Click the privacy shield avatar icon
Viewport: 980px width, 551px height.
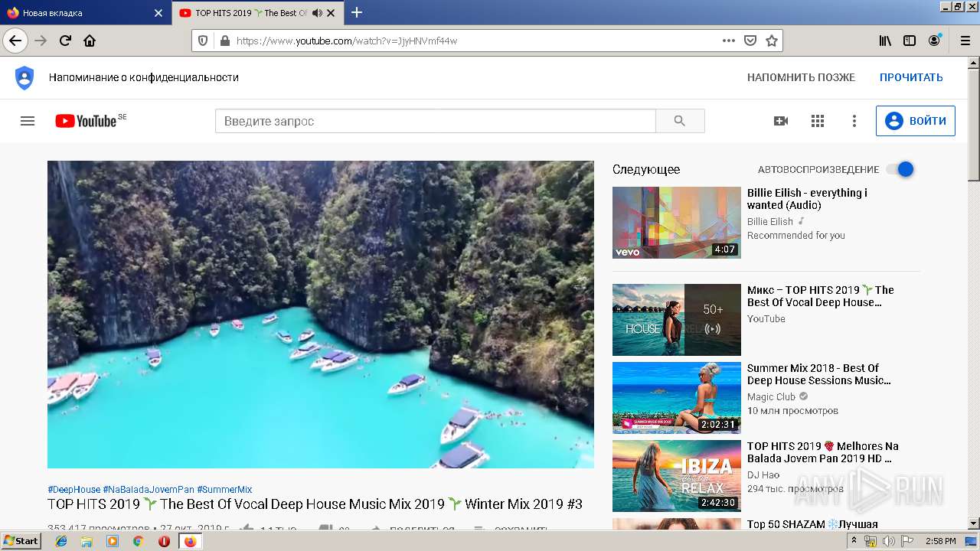point(24,77)
